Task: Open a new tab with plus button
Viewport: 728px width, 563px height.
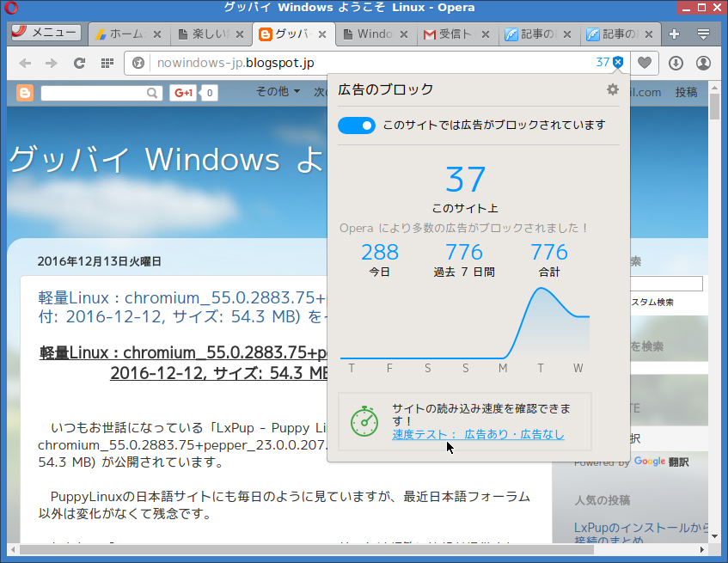Action: point(674,34)
